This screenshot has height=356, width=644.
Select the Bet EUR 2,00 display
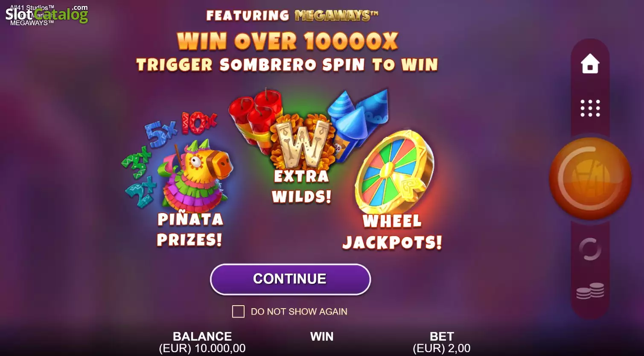[x=442, y=342]
